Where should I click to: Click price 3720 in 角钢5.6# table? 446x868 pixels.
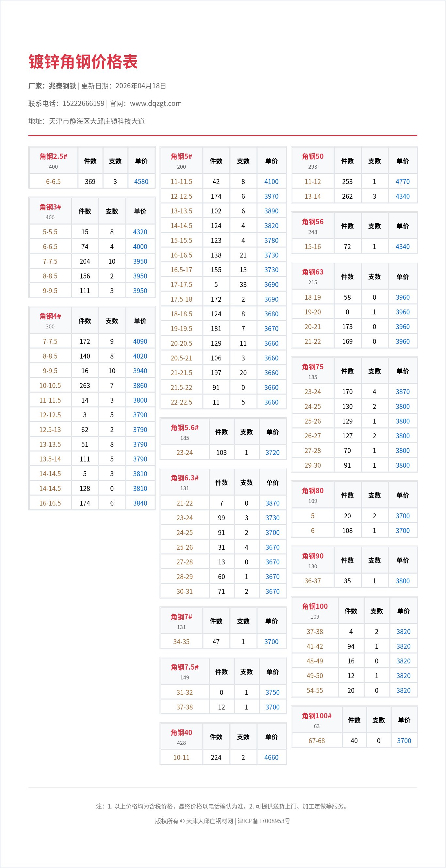(x=273, y=453)
